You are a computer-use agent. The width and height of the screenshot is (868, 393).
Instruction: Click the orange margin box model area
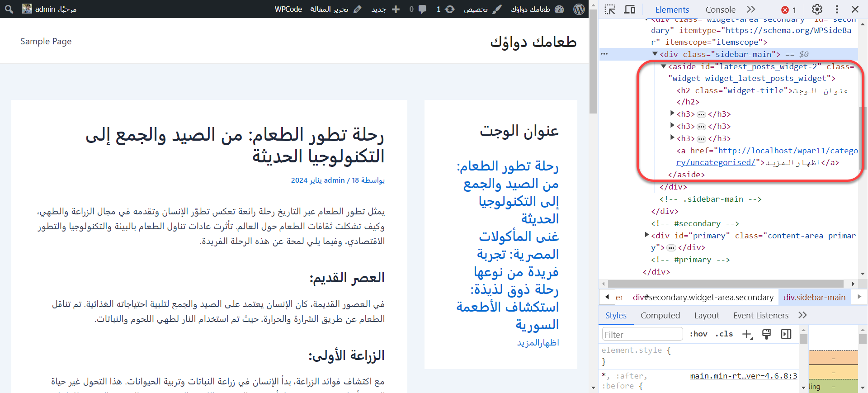[833, 358]
